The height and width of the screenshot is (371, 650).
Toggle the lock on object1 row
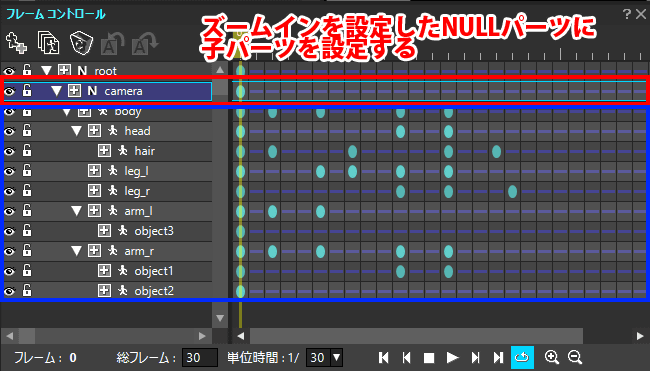27,270
